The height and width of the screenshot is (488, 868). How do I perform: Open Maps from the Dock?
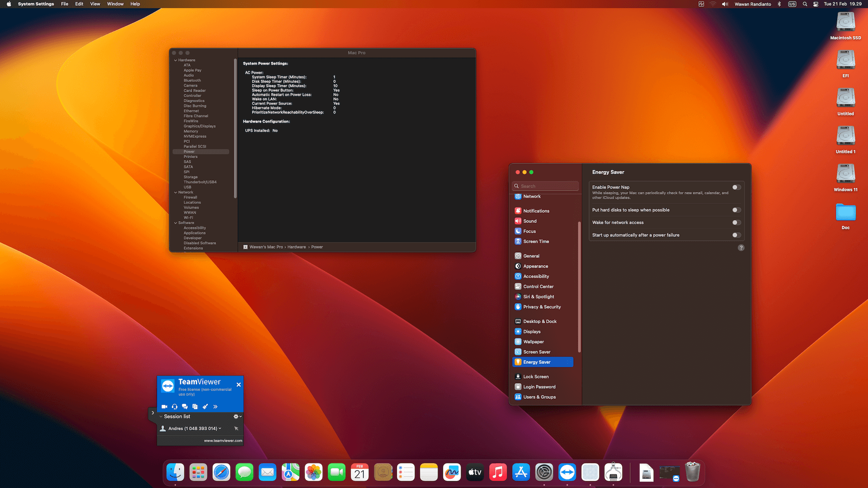point(291,473)
